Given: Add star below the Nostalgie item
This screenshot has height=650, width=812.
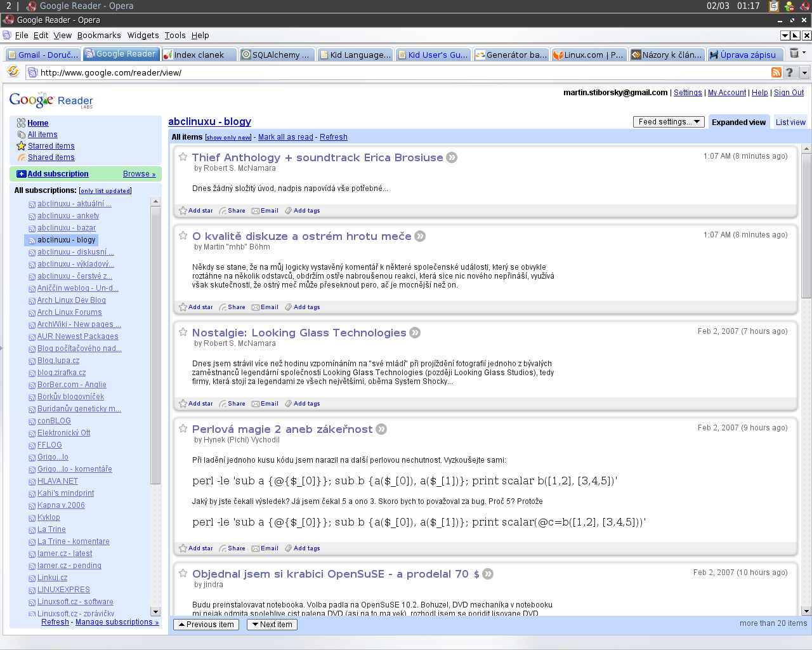Looking at the screenshot, I should click(196, 404).
